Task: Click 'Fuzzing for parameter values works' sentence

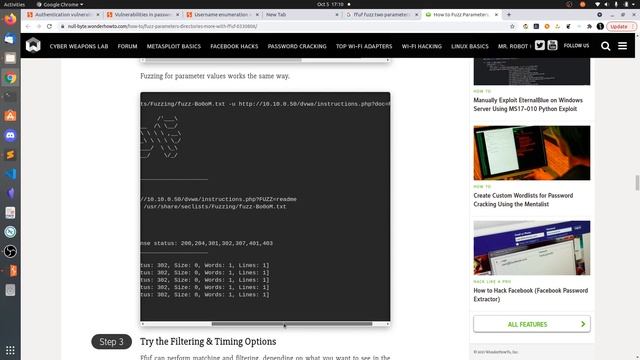Action: click(215, 76)
